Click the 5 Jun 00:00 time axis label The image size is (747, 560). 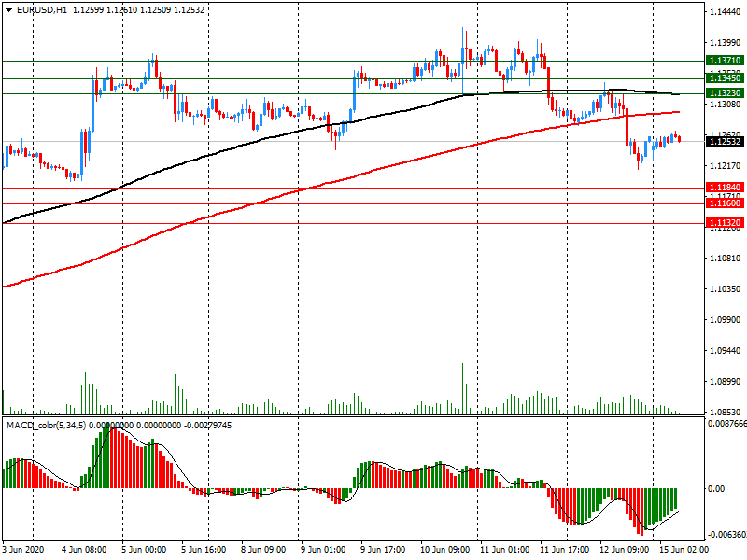tap(144, 550)
